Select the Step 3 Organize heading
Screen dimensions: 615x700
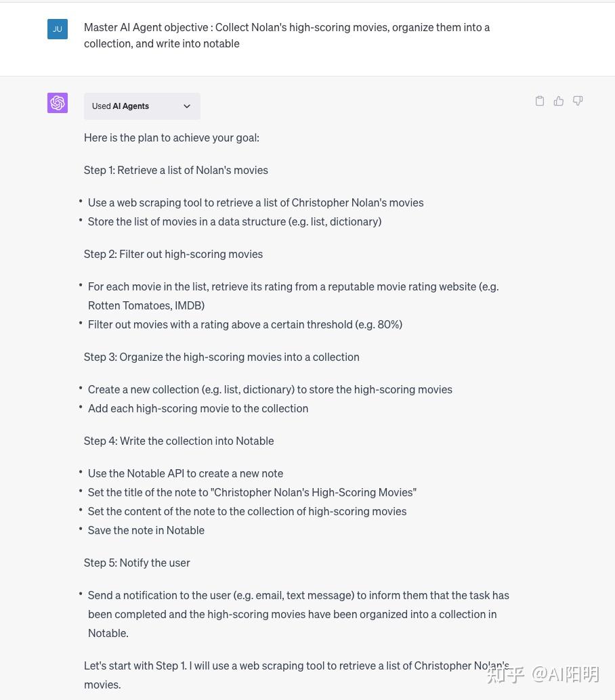pyautogui.click(x=221, y=357)
